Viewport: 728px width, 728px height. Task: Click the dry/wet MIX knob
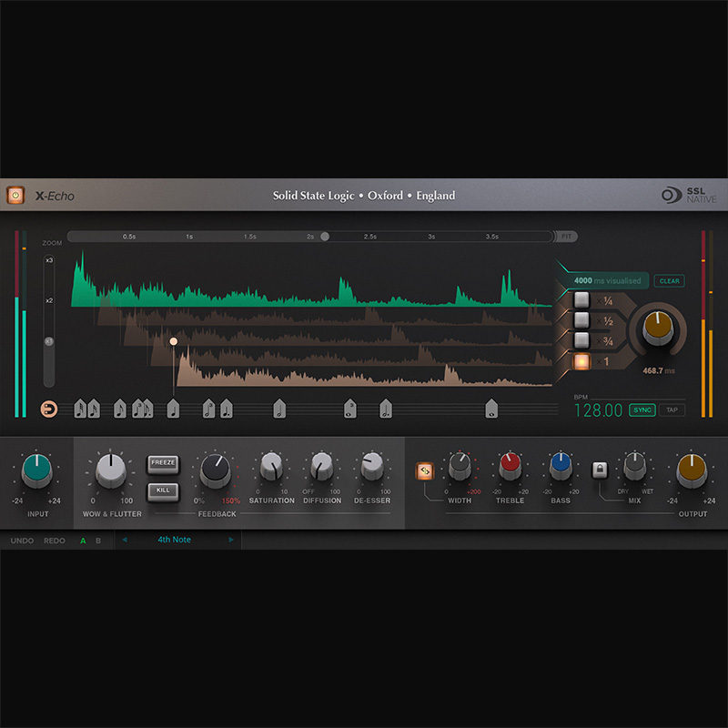[634, 467]
